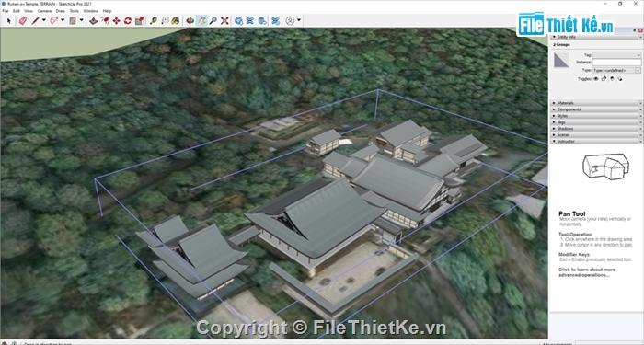Image resolution: width=644 pixels, height=345 pixels.
Task: Open the Extension Warehouse icon
Action: [x=249, y=20]
